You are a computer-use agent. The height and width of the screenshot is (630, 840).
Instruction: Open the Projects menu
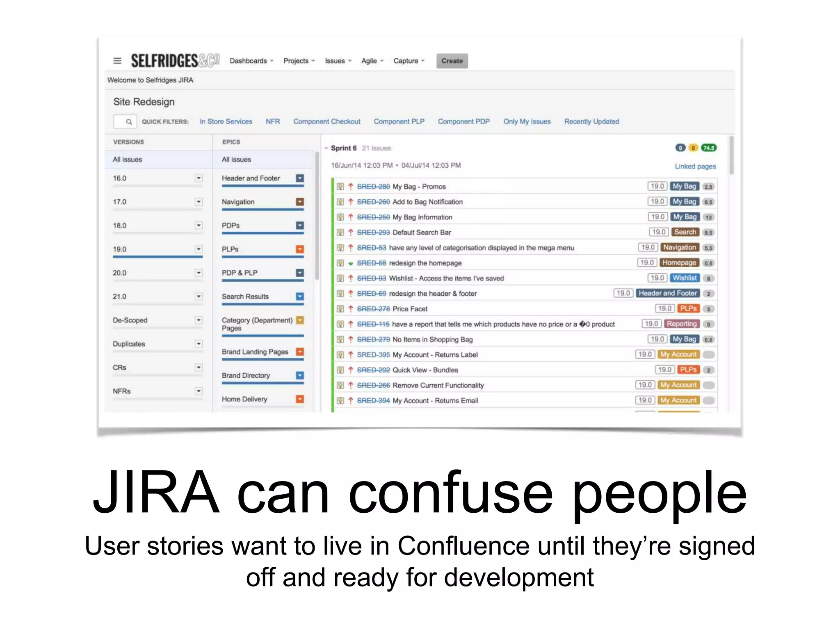point(299,61)
